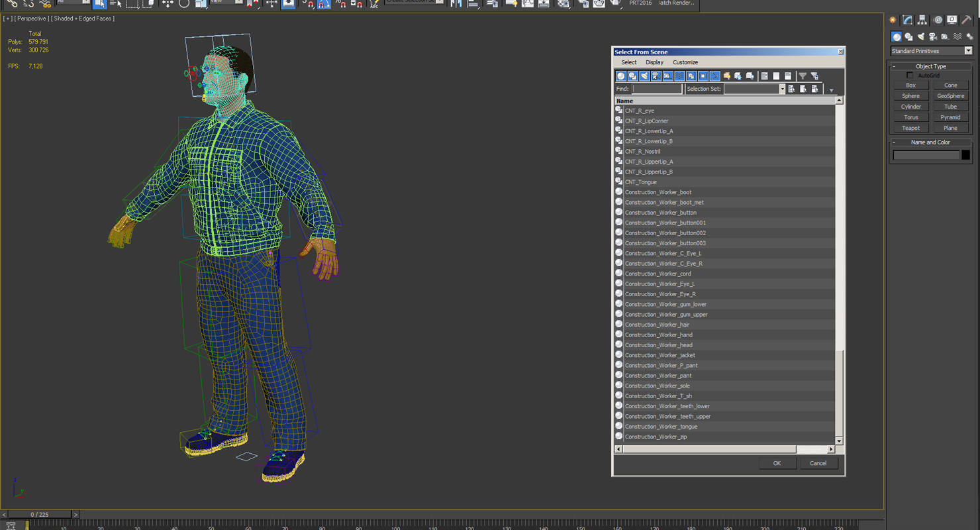The height and width of the screenshot is (530, 980).
Task: Toggle Display Bones filter in Select From Scene
Action: [714, 76]
